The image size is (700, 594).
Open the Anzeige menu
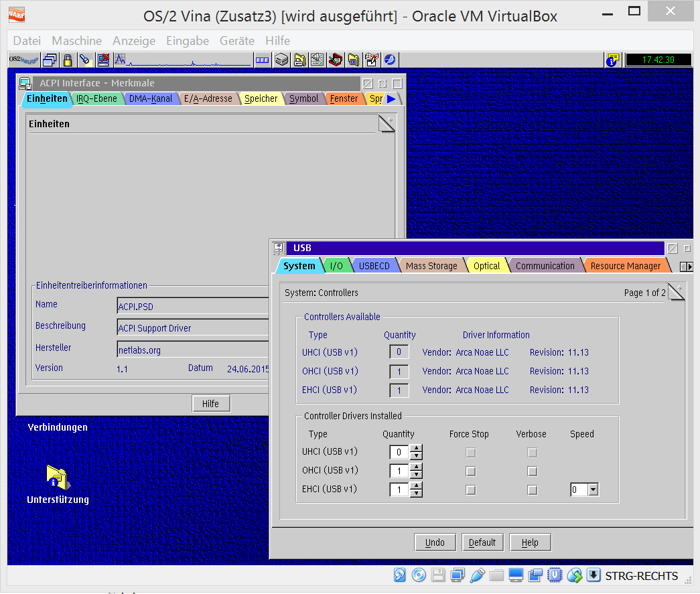[x=134, y=41]
